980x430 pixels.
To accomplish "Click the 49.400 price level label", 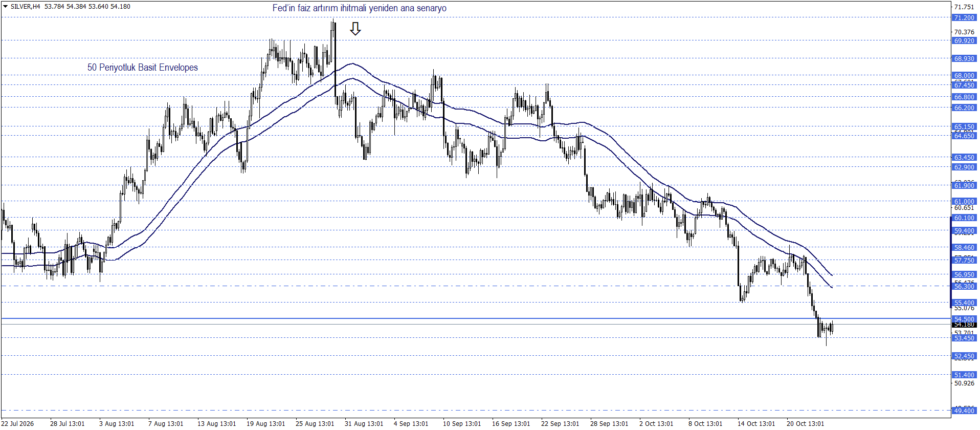I will pos(964,411).
